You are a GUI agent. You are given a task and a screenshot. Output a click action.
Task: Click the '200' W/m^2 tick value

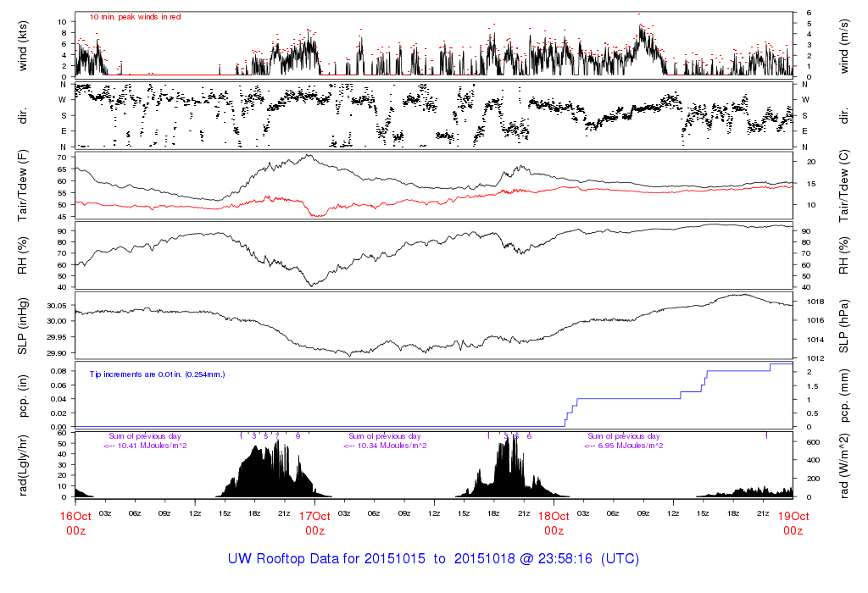pyautogui.click(x=813, y=479)
